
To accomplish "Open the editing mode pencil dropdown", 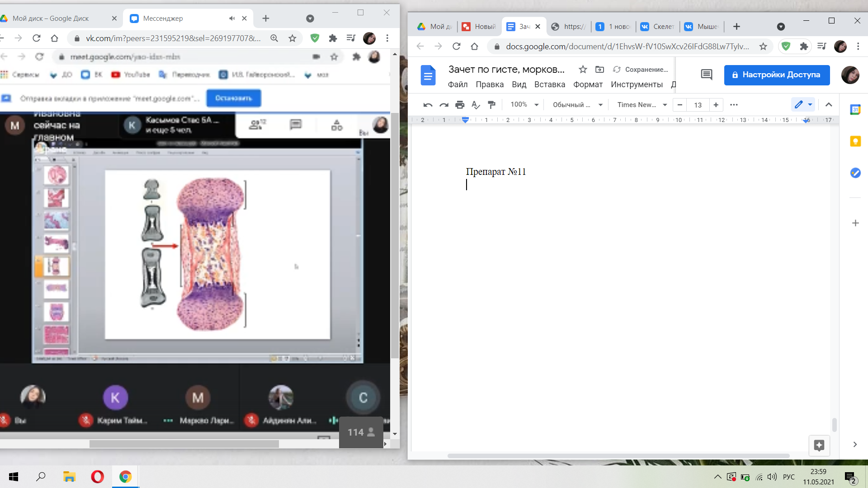I will (x=803, y=105).
